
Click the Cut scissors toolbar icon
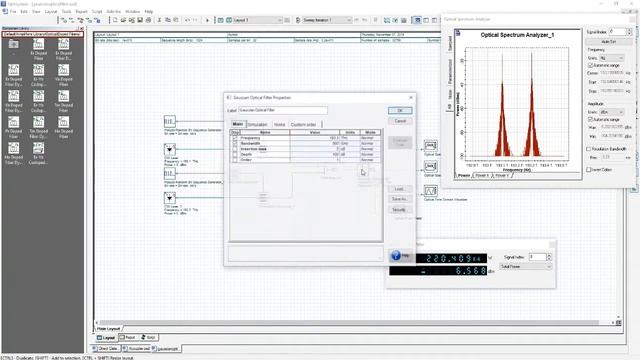pyautogui.click(x=160, y=20)
